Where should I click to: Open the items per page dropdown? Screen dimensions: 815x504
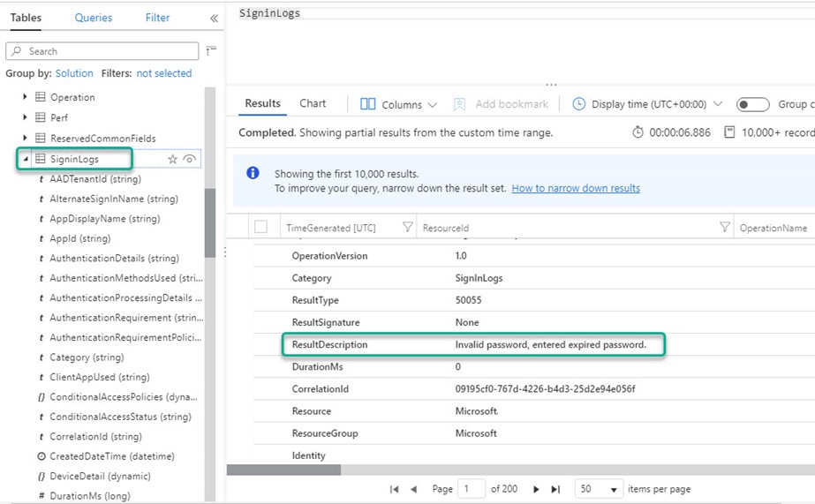pyautogui.click(x=597, y=489)
